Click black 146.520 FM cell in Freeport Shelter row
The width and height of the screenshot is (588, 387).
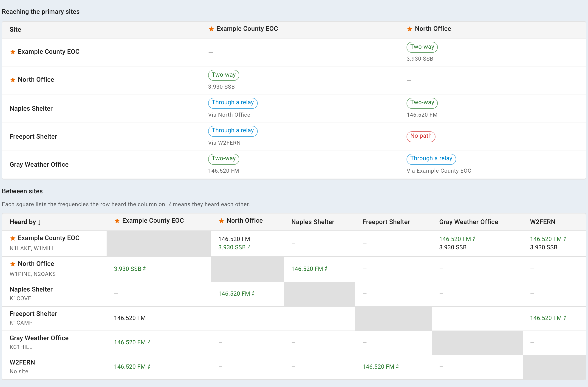130,318
